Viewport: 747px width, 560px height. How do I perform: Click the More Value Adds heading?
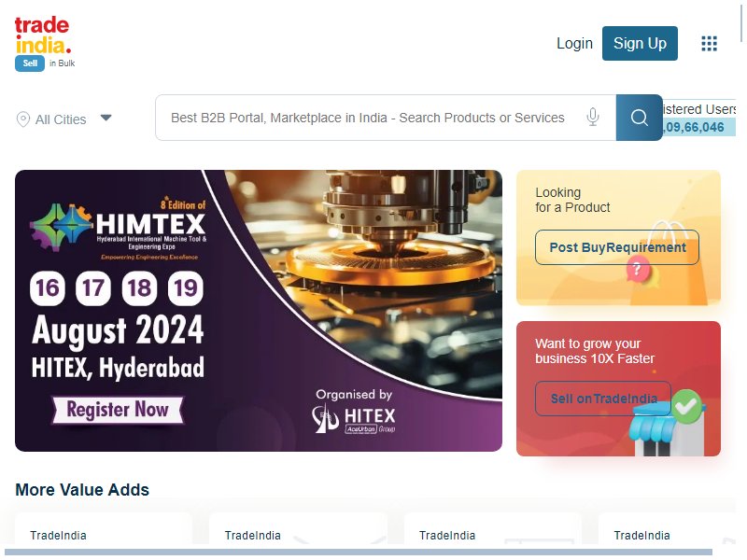tap(82, 489)
